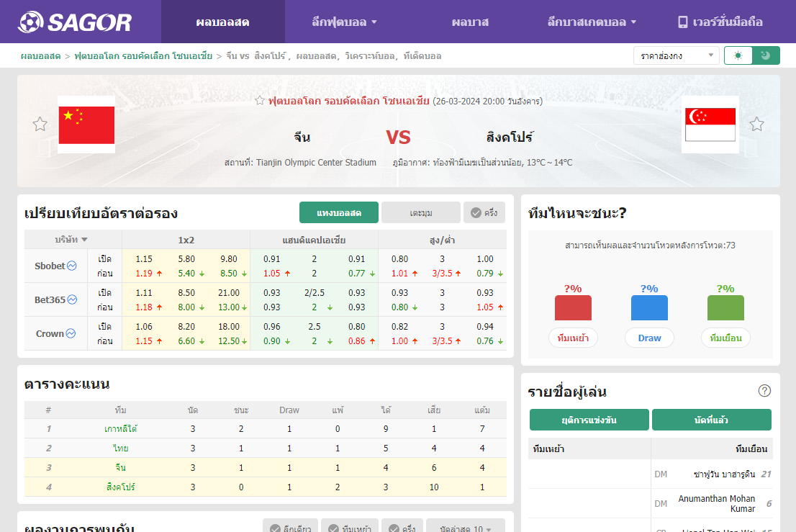Viewport: 796px width, 532px height.
Task: Select นัดที่แล้ว lineup tab
Action: tap(712, 420)
